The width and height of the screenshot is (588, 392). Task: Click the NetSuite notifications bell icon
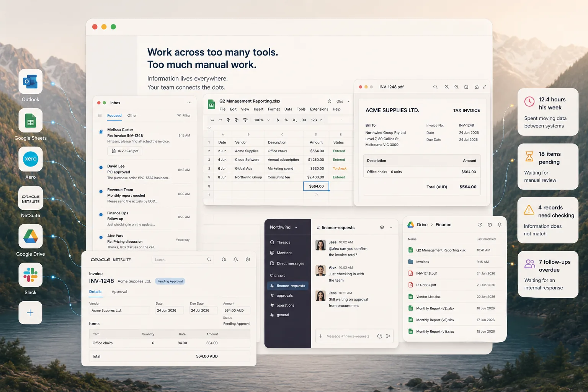pos(236,260)
